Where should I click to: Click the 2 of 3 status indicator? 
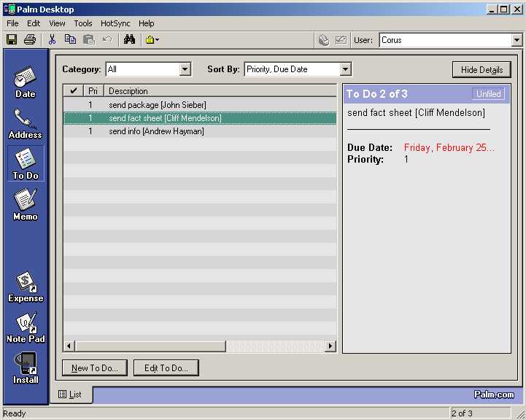[x=462, y=413]
